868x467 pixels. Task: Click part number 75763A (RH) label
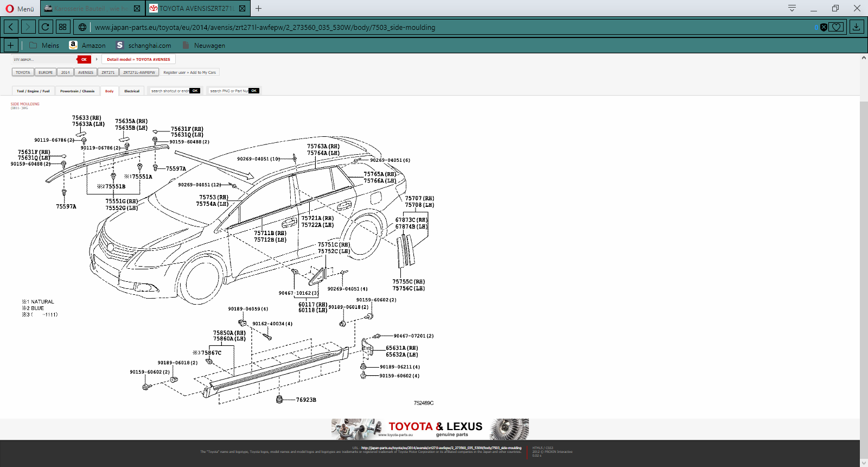(x=323, y=147)
